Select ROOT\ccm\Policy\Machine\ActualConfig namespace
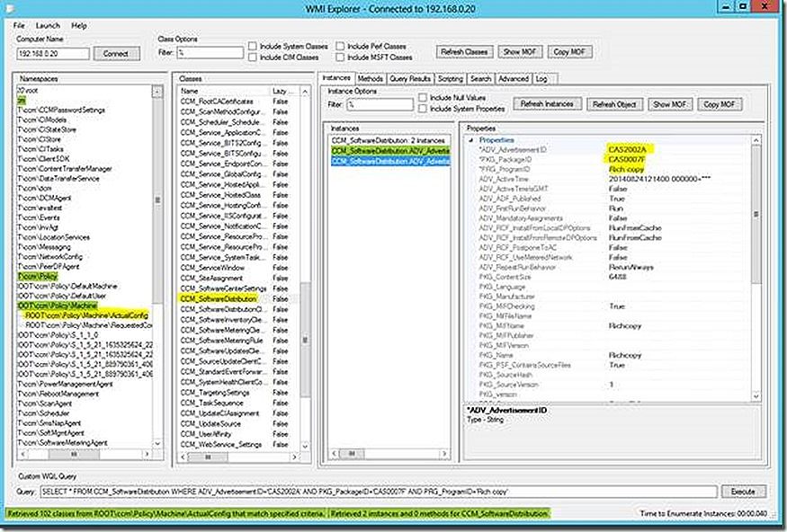 coord(86,315)
